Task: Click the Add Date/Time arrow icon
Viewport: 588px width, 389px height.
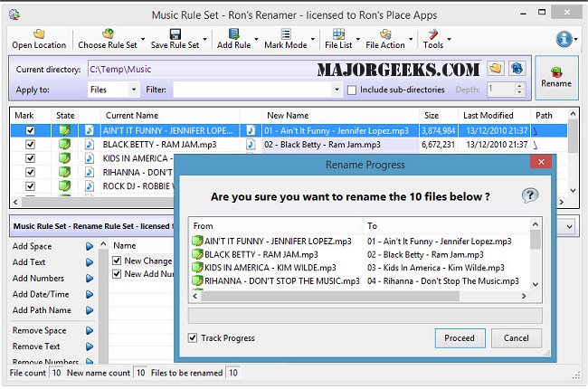Action: pos(90,295)
